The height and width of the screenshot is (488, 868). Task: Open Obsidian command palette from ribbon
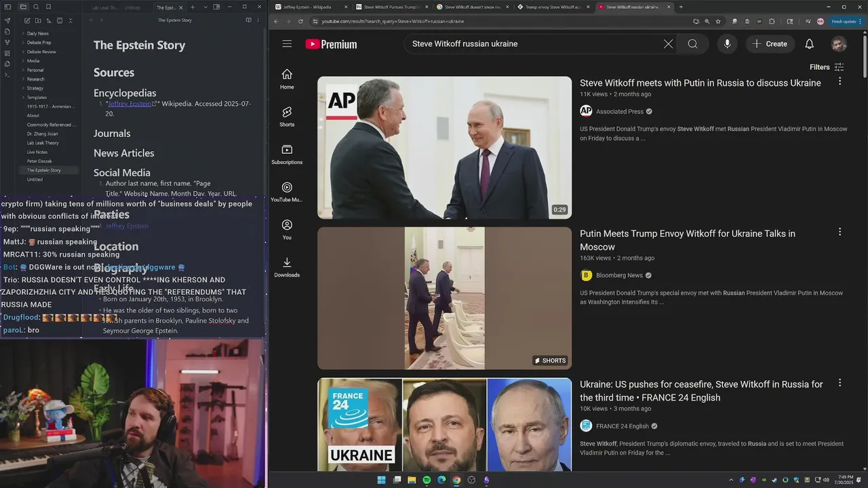(x=7, y=75)
